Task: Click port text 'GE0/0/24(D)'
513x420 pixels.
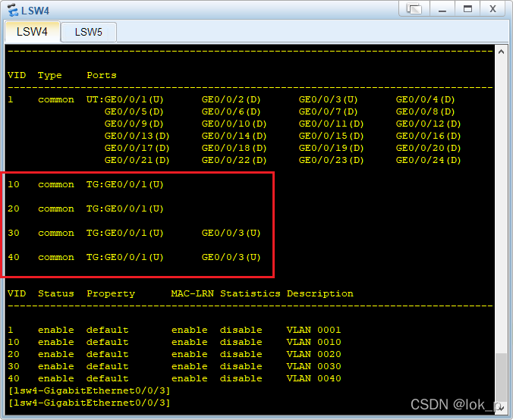Action: click(x=428, y=160)
